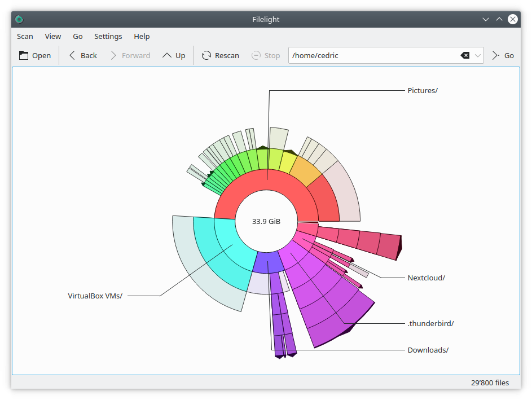
Task: Close the Filelight window
Action: tap(513, 19)
